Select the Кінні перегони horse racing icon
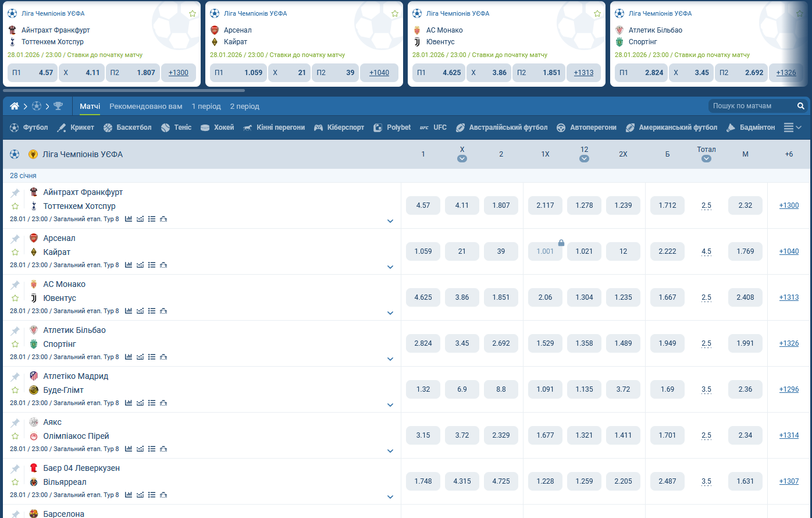 click(248, 127)
